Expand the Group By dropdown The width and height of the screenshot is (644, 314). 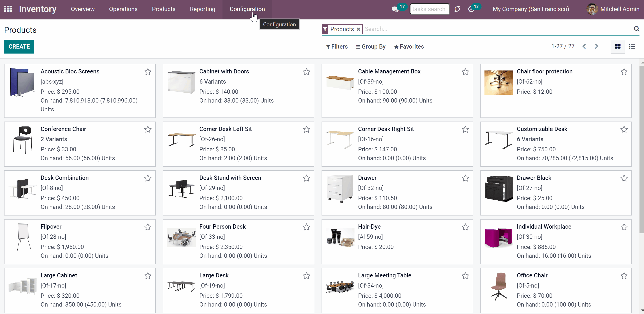click(x=371, y=47)
